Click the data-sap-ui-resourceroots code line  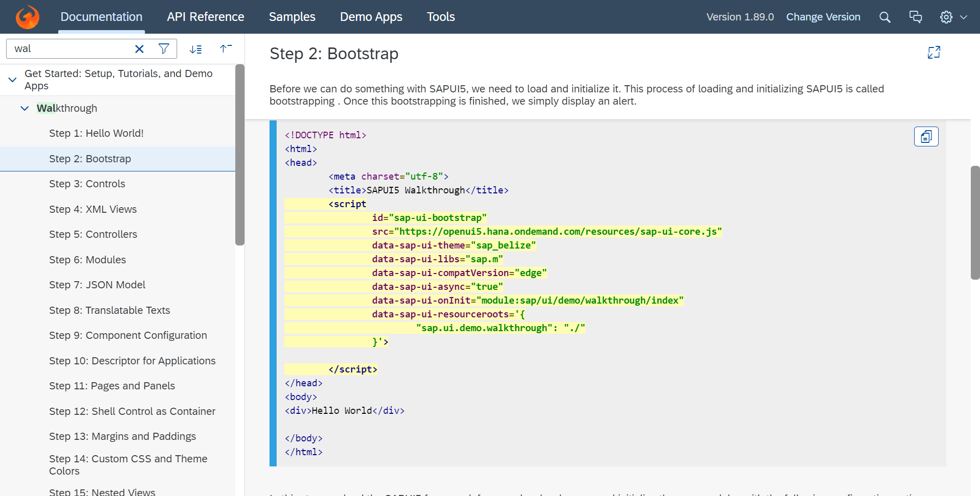tap(449, 314)
